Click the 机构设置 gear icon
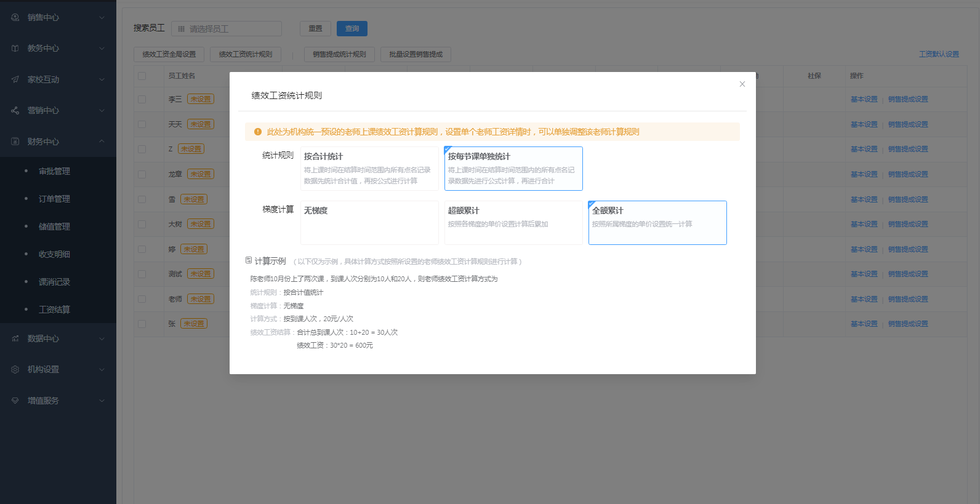 click(x=15, y=369)
